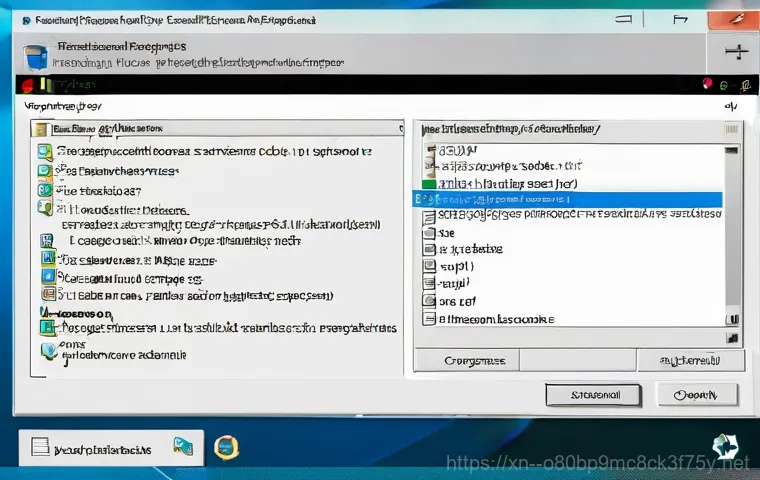Click the dark corner icon below the right list scrollbar
Image resolution: width=760 pixels, height=480 pixels.
[732, 338]
